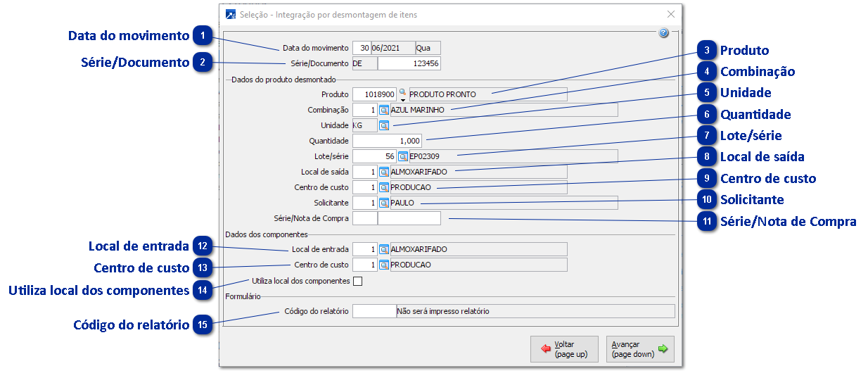Viewport: 868px width, 378px height.
Task: Focus the Combinação code field
Action: (x=365, y=110)
